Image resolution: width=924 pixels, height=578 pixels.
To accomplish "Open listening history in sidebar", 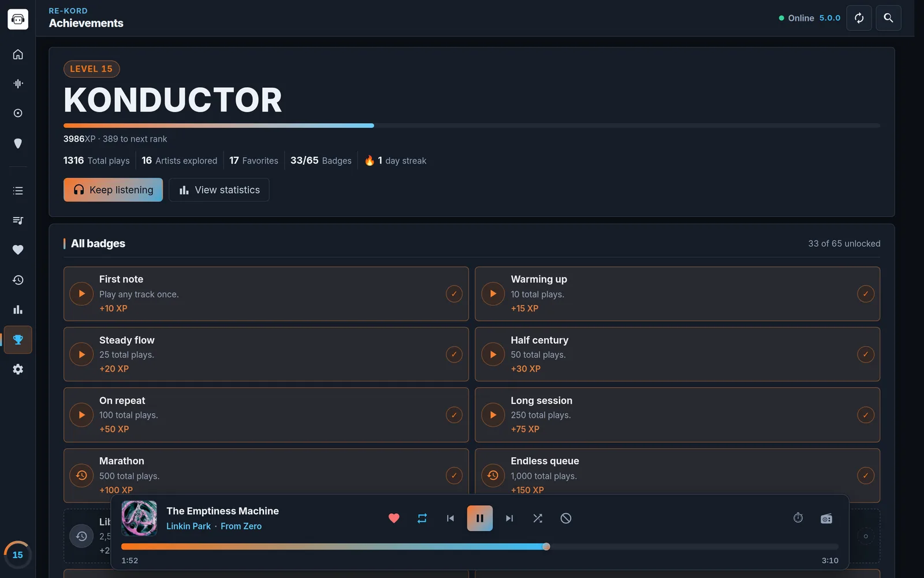I will click(x=18, y=280).
